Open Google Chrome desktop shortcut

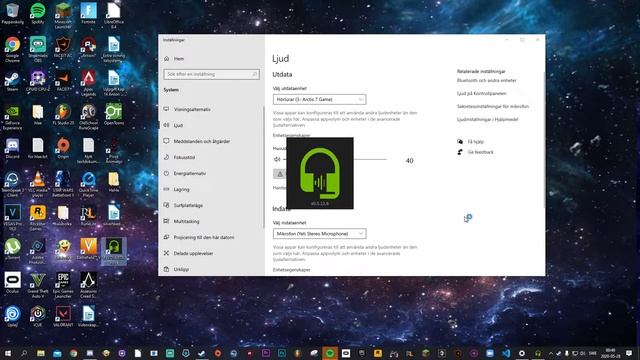tap(12, 49)
